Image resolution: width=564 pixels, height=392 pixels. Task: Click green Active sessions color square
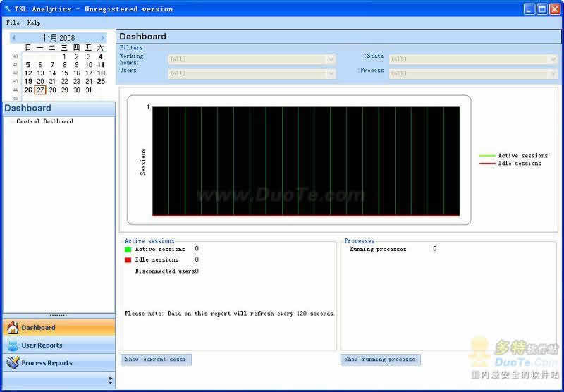128,249
